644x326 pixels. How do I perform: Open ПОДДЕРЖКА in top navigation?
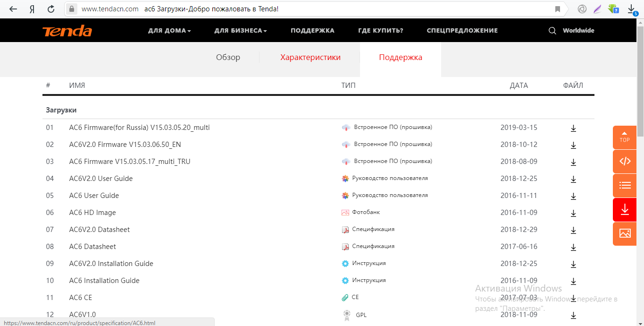[312, 31]
